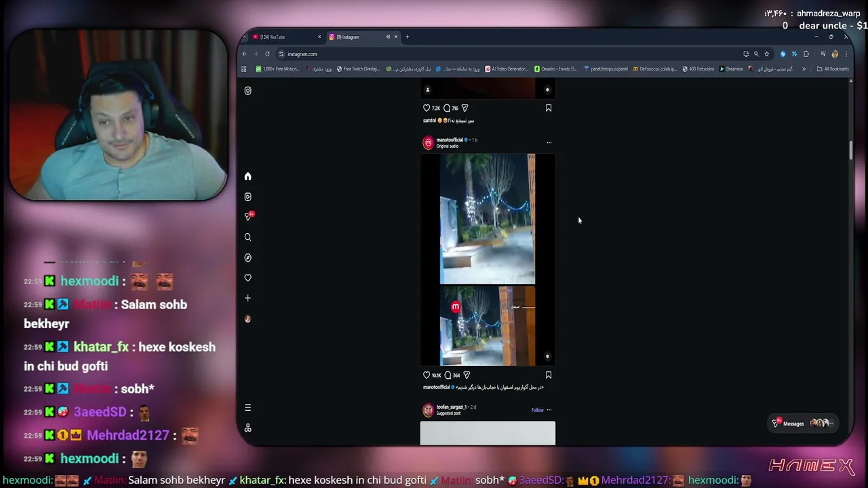Bookmark the top post by sam1nl
Image resolution: width=868 pixels, height=488 pixels.
click(549, 108)
